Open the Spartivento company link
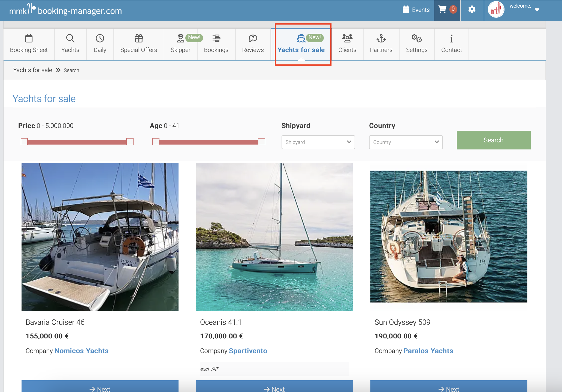Image resolution: width=562 pixels, height=392 pixels. (x=248, y=351)
